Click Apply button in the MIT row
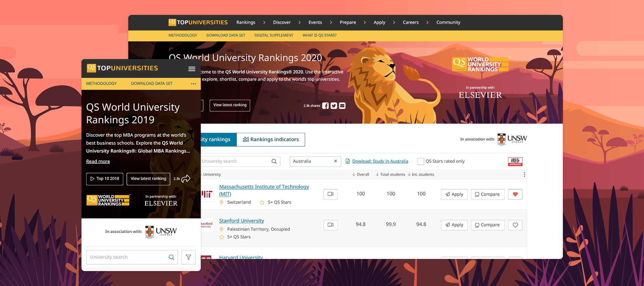Image resolution: width=644 pixels, height=286 pixels. pos(454,194)
